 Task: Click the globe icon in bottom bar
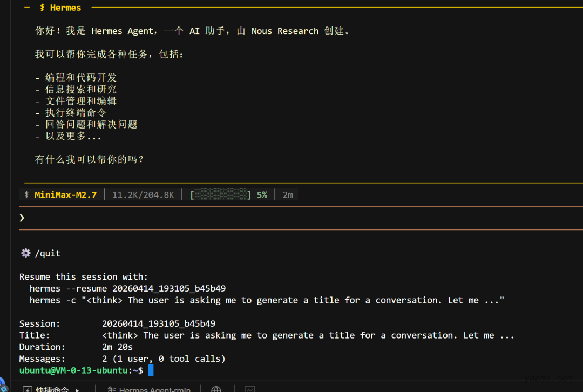216,389
